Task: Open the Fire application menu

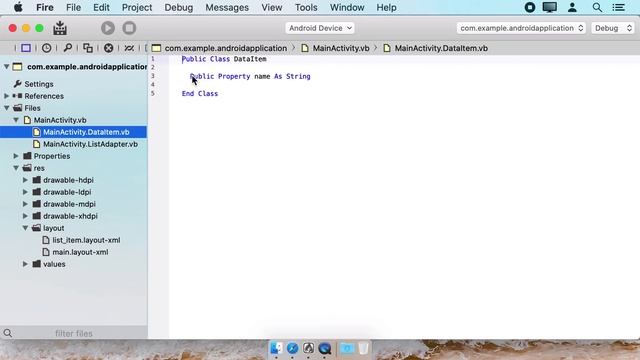Action: (x=44, y=7)
